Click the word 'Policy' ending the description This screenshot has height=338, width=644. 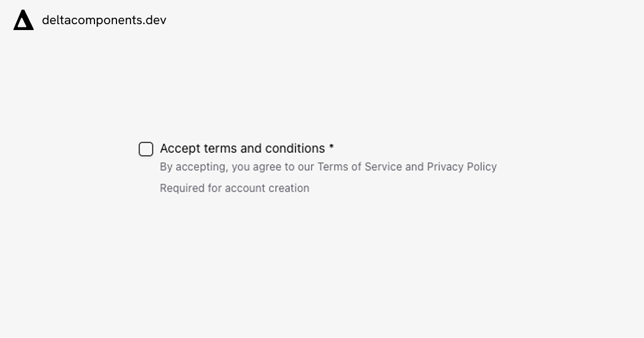pyautogui.click(x=482, y=167)
